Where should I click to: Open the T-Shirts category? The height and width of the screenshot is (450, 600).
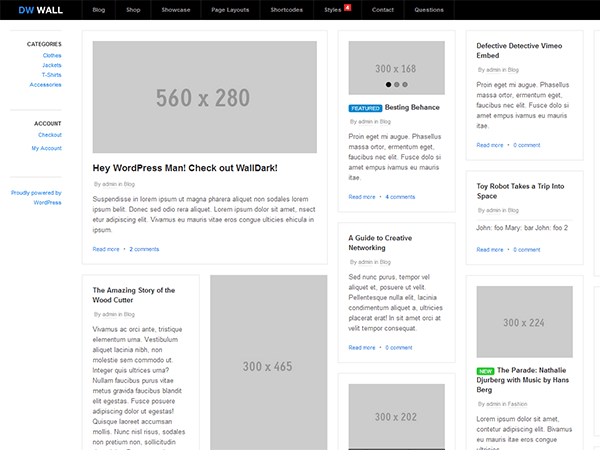[52, 75]
